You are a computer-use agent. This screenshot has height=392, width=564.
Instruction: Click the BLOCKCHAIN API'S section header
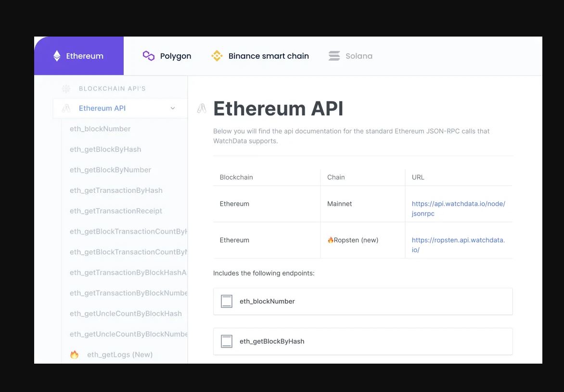(112, 89)
